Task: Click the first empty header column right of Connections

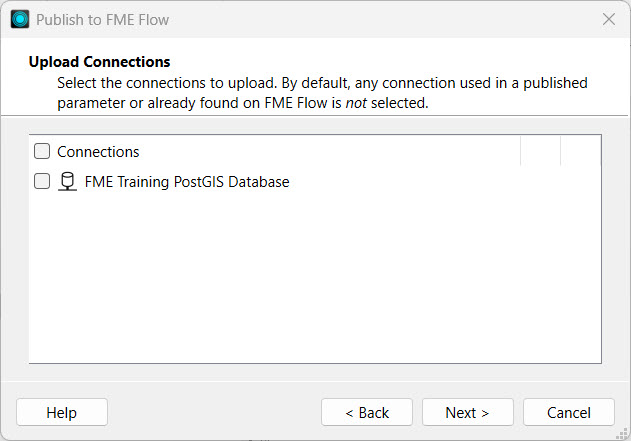Action: [x=540, y=152]
